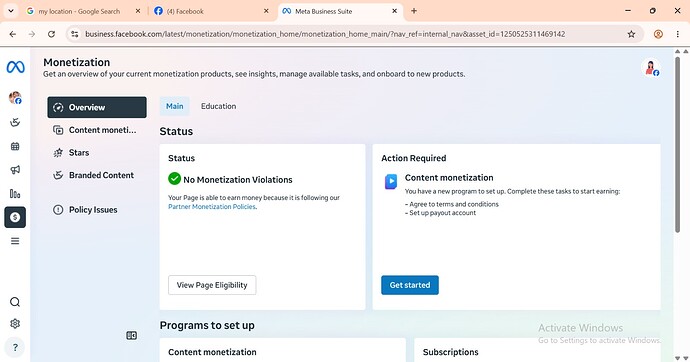The height and width of the screenshot is (362, 690).
Task: Open the activity icon in left sidebar
Action: coord(15,123)
